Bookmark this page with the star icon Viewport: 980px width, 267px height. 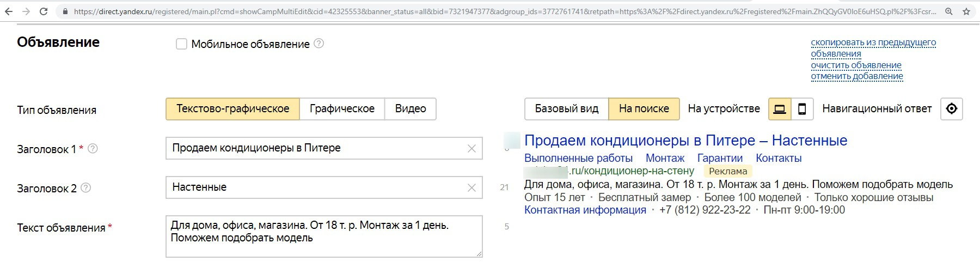coord(966,11)
